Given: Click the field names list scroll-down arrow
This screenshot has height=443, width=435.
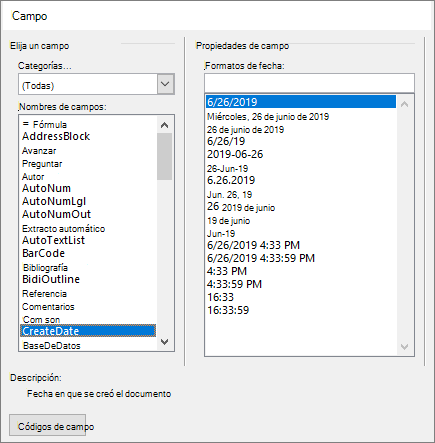Looking at the screenshot, I should [x=164, y=342].
